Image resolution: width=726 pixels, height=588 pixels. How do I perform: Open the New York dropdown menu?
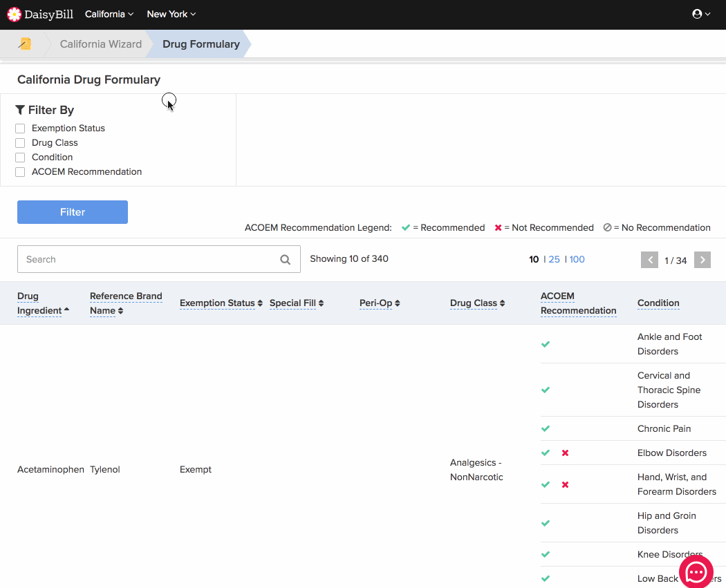pyautogui.click(x=171, y=15)
